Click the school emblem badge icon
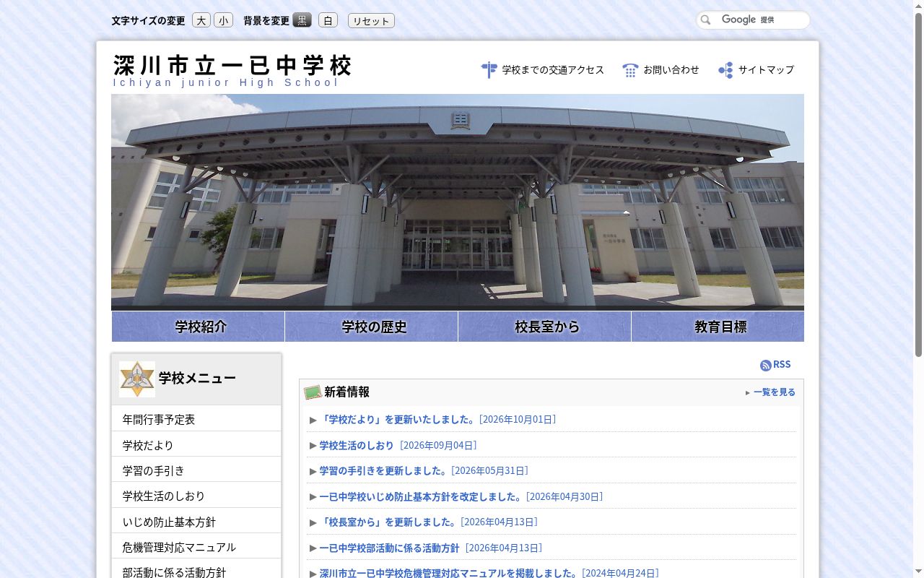The width and height of the screenshot is (924, 578). pyautogui.click(x=137, y=379)
